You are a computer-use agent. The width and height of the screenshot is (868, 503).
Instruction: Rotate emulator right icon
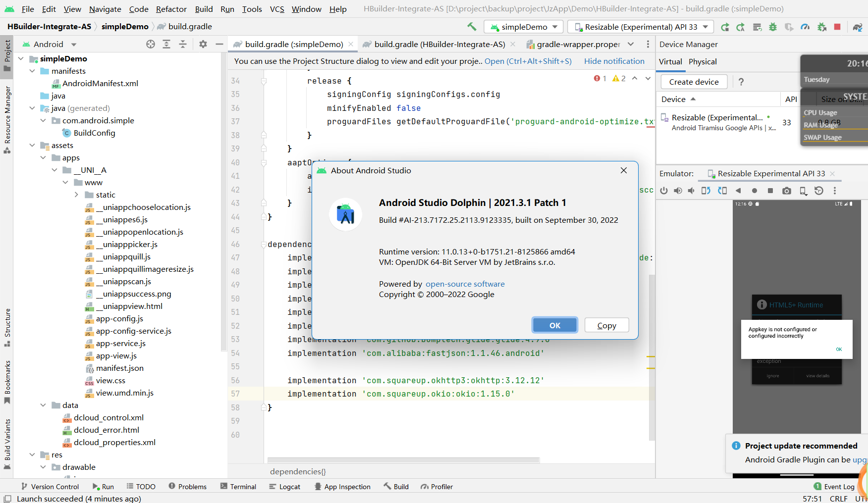point(722,191)
